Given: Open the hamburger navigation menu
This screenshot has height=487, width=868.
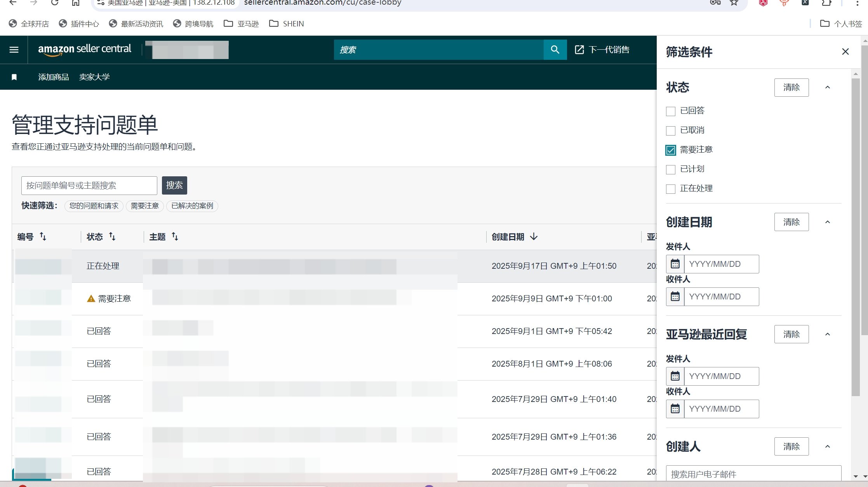Looking at the screenshot, I should click(14, 50).
